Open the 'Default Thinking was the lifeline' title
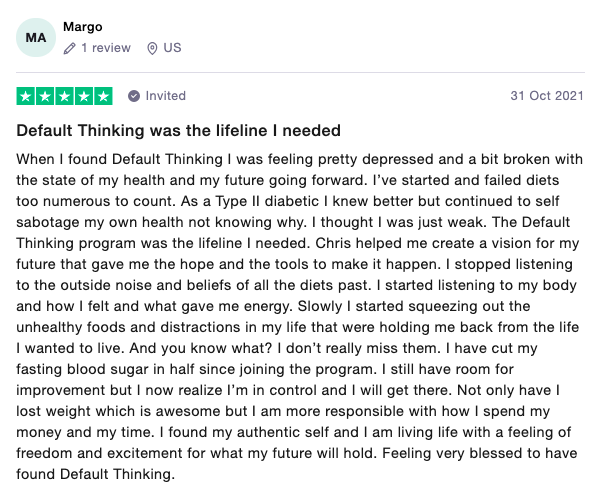This screenshot has height=491, width=606. (x=180, y=130)
